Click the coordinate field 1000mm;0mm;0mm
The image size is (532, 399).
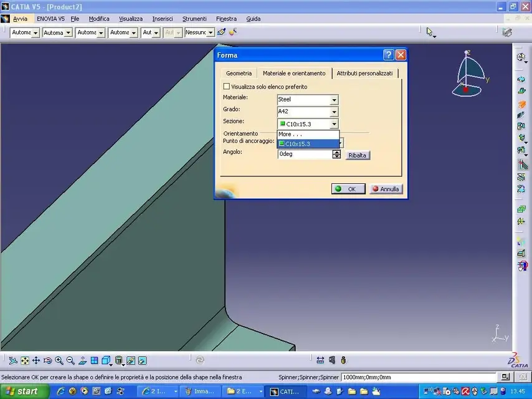pyautogui.click(x=419, y=377)
